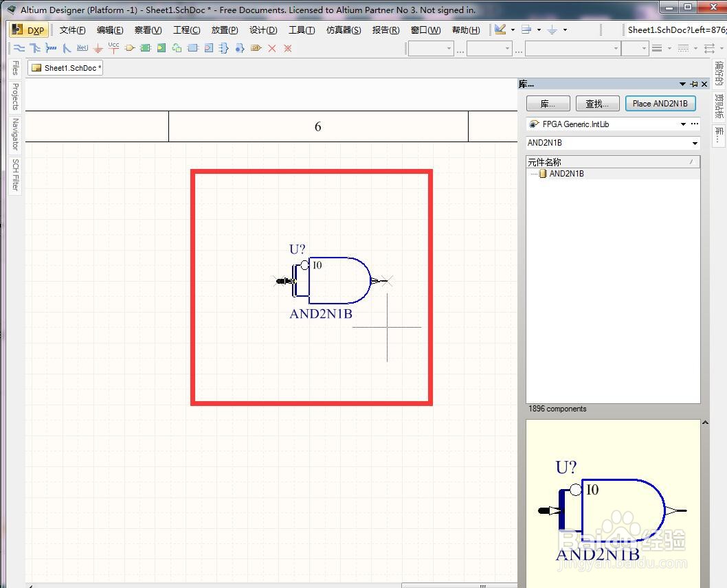Open the 察看(V) menu
This screenshot has width=727, height=588.
coord(148,30)
